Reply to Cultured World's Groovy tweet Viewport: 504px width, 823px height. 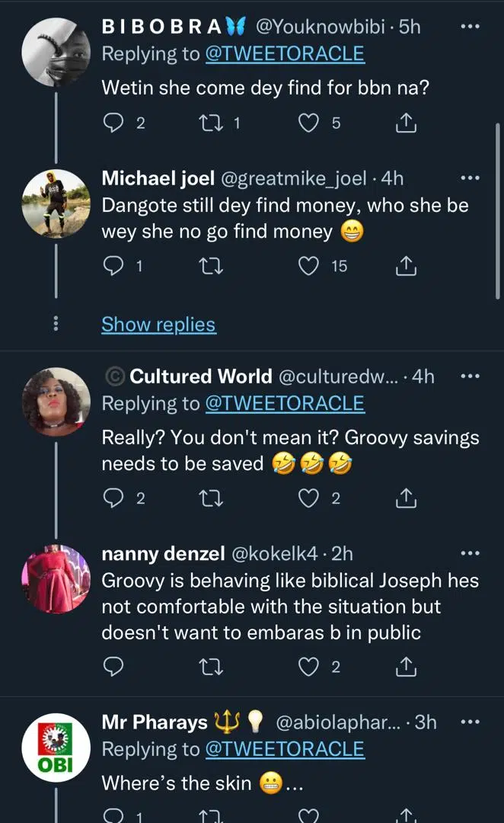coord(113,498)
